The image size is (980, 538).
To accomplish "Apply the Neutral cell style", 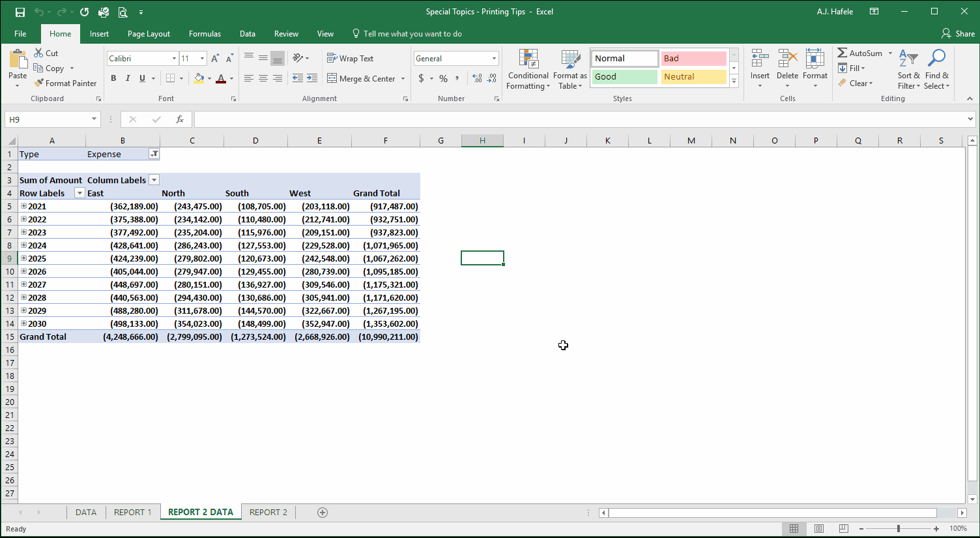I will 693,76.
